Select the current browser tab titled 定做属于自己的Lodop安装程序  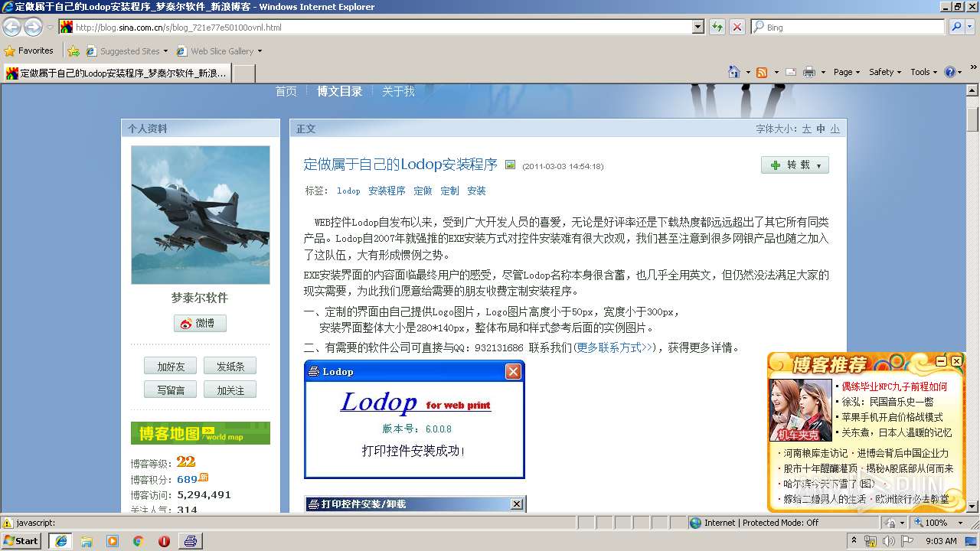(x=116, y=73)
